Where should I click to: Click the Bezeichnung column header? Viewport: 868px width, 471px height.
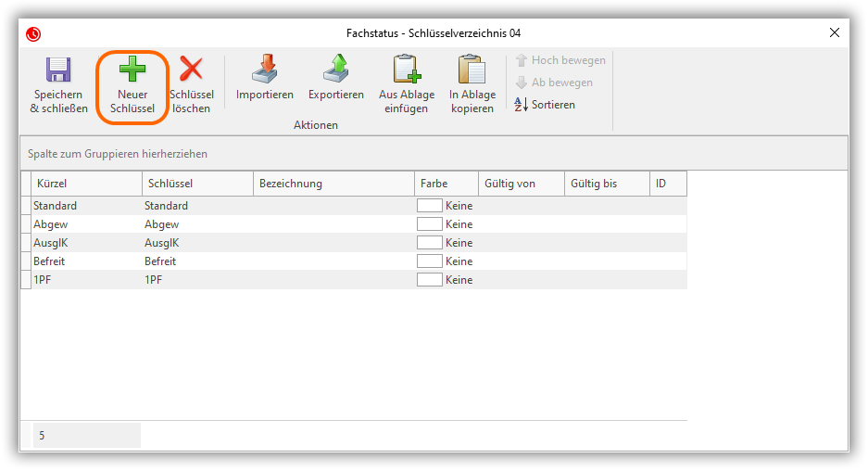point(333,184)
